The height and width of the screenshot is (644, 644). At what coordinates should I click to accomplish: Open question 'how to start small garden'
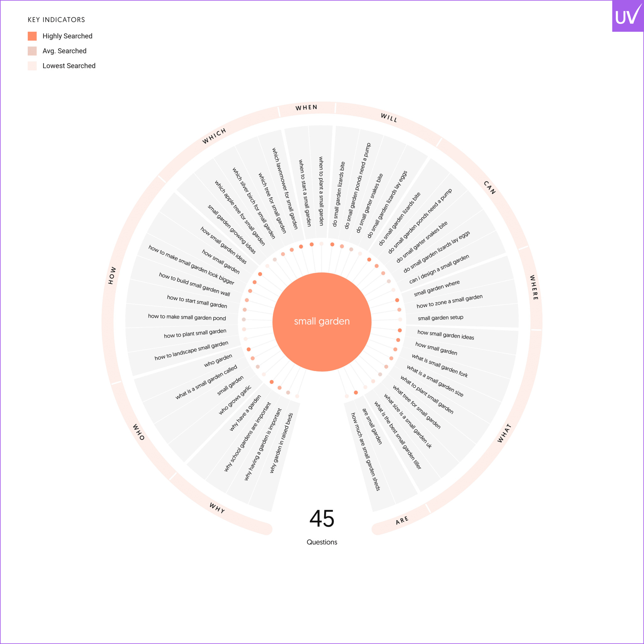(197, 301)
